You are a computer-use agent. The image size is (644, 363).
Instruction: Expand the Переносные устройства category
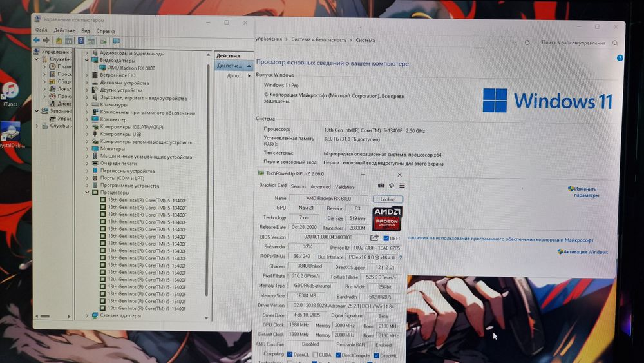point(87,171)
